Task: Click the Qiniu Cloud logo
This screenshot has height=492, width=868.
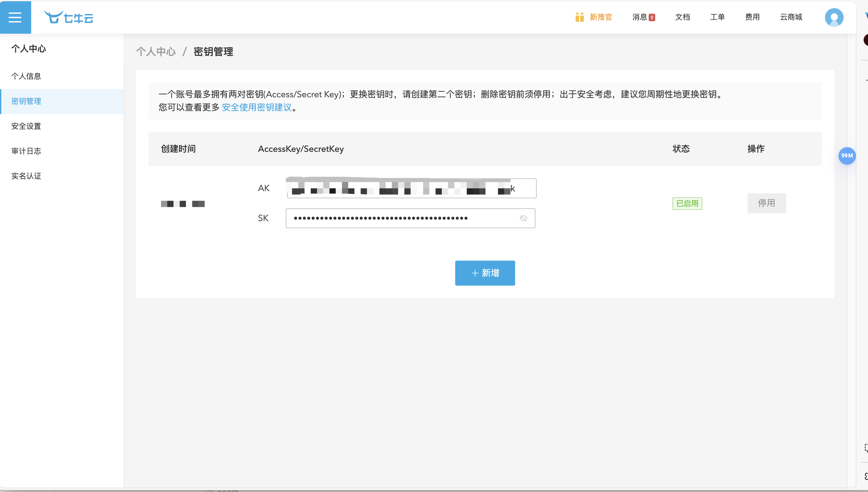Action: tap(69, 17)
